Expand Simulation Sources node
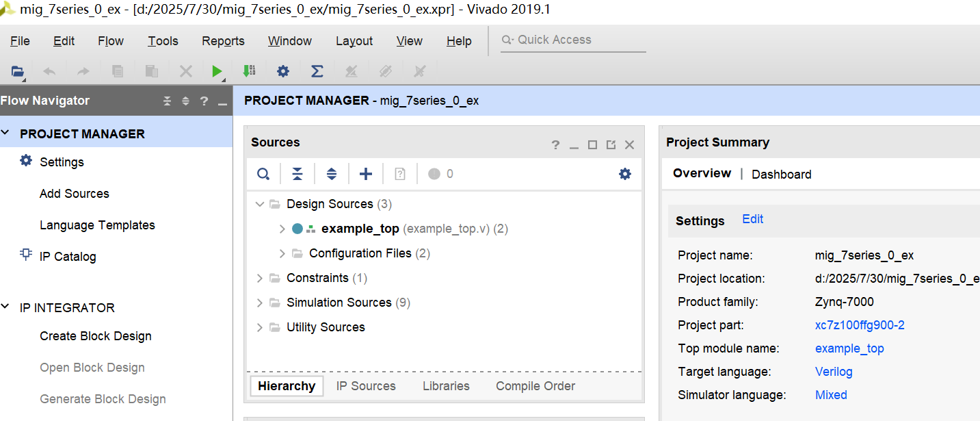980x421 pixels. 259,303
